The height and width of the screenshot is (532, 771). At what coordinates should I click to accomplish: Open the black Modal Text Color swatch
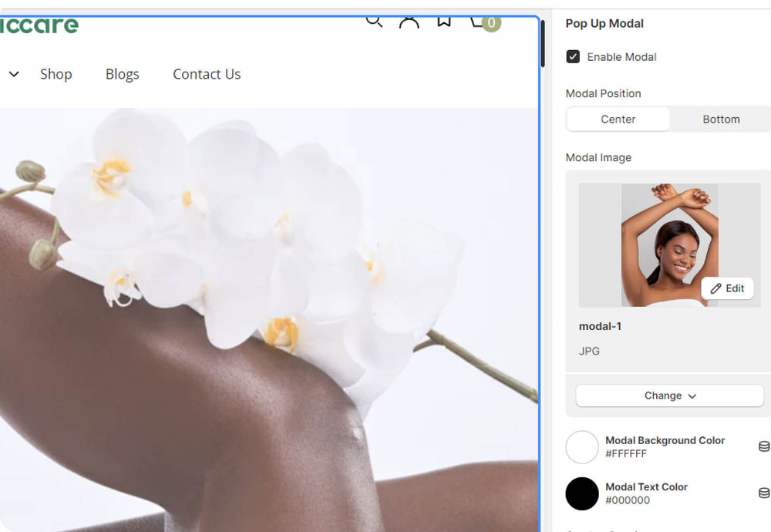click(582, 493)
